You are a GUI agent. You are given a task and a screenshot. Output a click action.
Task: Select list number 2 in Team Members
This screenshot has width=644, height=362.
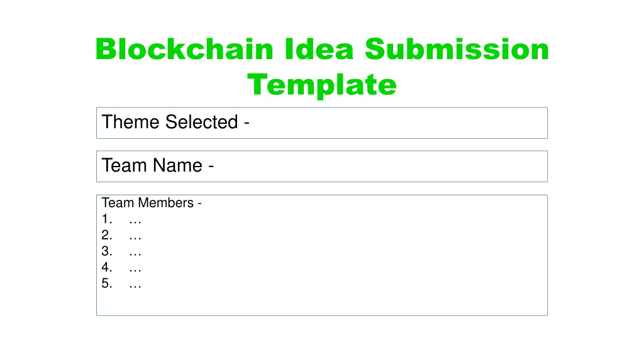[x=107, y=235]
